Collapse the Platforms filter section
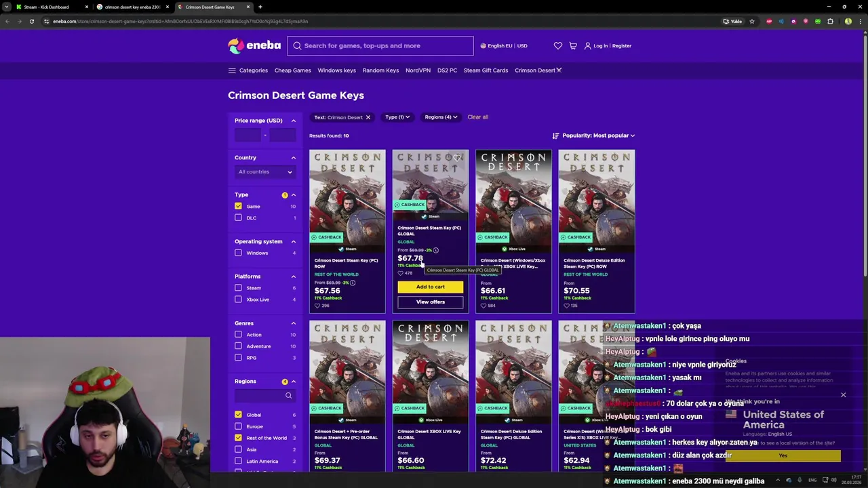 coord(294,277)
